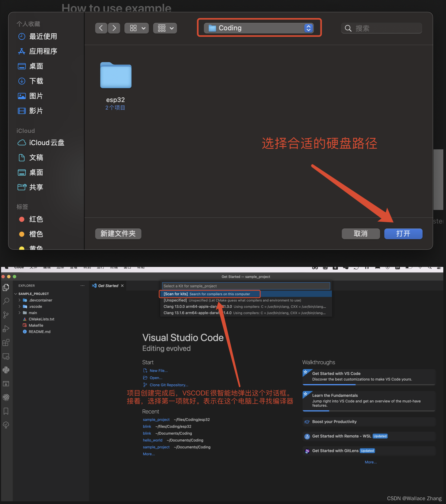Go back with the left chevron in file dialog
The height and width of the screenshot is (504, 446).
pos(101,28)
